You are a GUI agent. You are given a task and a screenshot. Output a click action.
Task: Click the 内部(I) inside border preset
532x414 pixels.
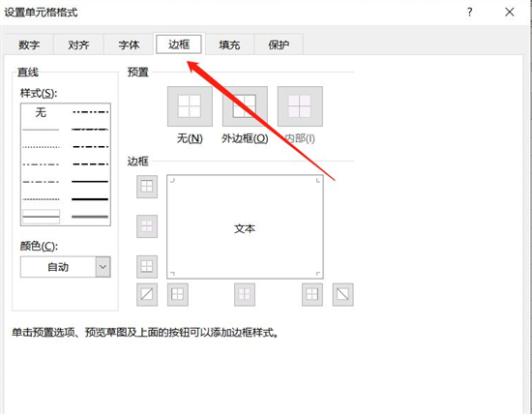(x=300, y=106)
